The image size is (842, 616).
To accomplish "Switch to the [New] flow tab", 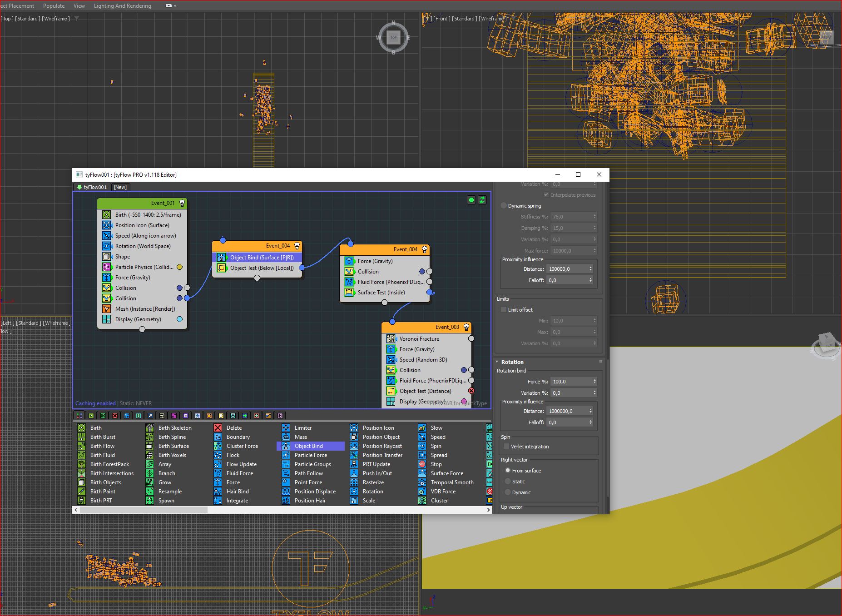I will point(120,187).
